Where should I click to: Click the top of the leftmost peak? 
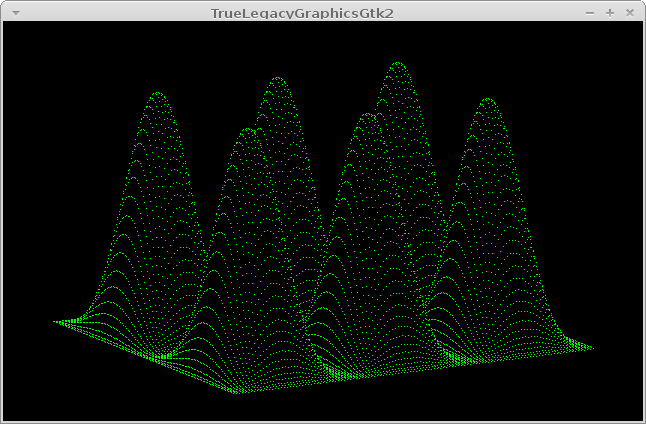pyautogui.click(x=158, y=94)
